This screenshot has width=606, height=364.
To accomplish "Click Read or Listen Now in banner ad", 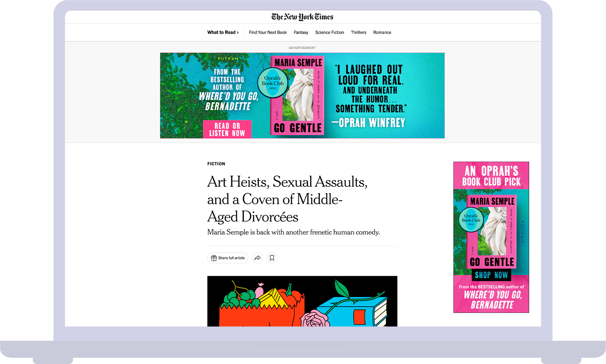I will [227, 129].
